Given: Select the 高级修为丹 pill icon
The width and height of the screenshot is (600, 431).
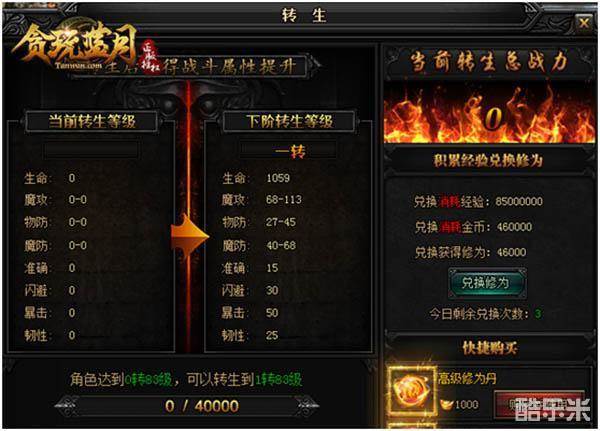Looking at the screenshot, I should (x=411, y=390).
